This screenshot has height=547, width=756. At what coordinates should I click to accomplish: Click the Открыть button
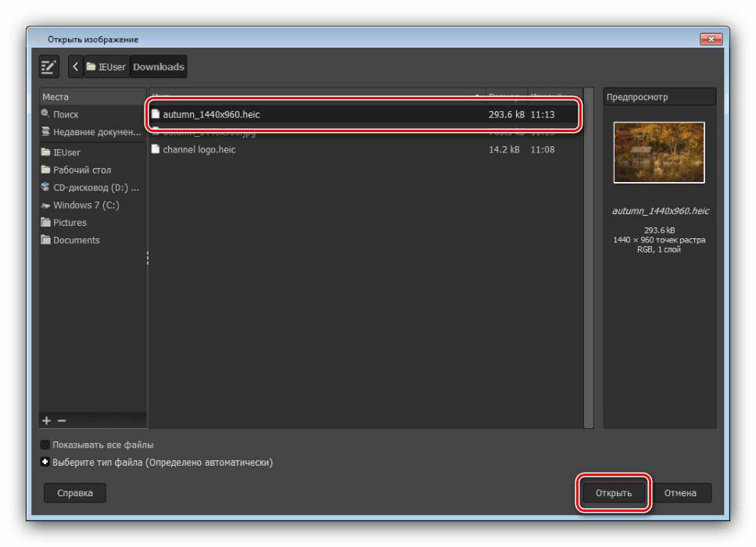[x=613, y=492]
